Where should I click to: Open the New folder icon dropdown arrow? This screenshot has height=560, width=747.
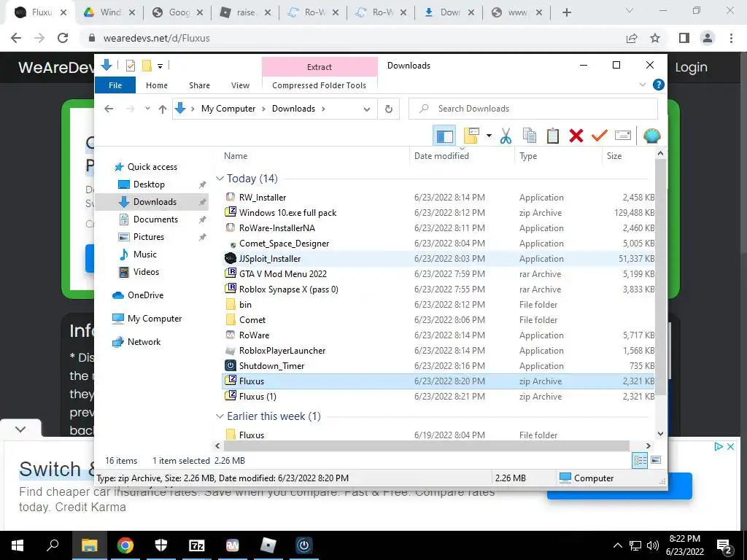[x=489, y=136]
